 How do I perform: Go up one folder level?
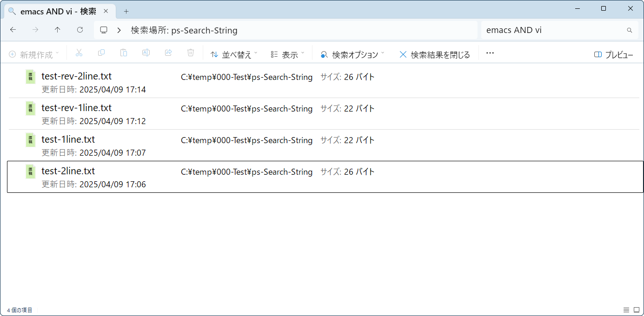58,30
